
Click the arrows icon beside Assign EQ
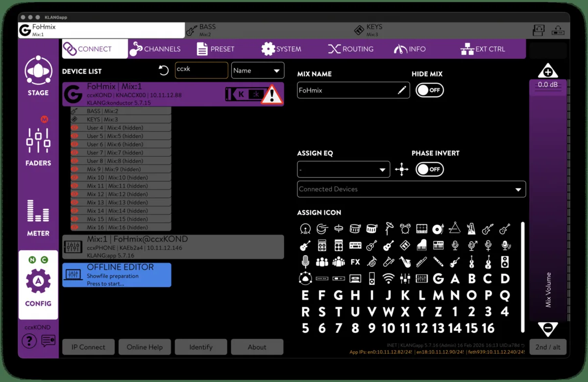[x=402, y=170]
